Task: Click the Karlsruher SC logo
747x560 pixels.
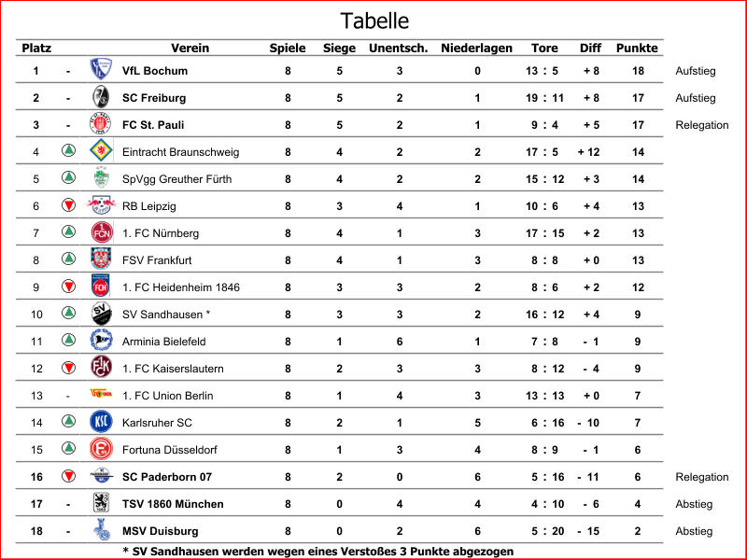Action: pyautogui.click(x=101, y=422)
